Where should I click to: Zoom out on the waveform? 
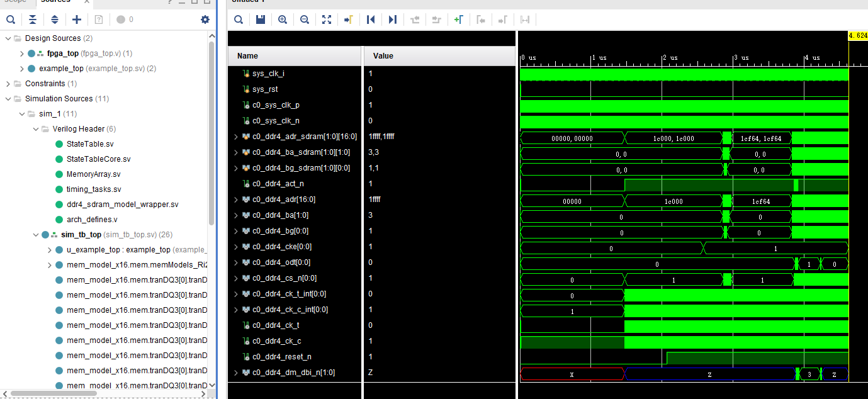(x=305, y=20)
